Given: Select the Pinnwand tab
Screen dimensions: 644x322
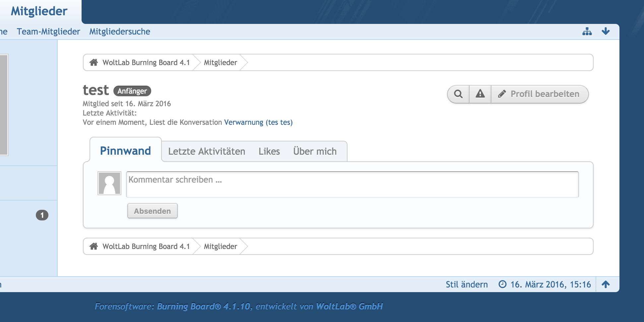Looking at the screenshot, I should point(125,151).
